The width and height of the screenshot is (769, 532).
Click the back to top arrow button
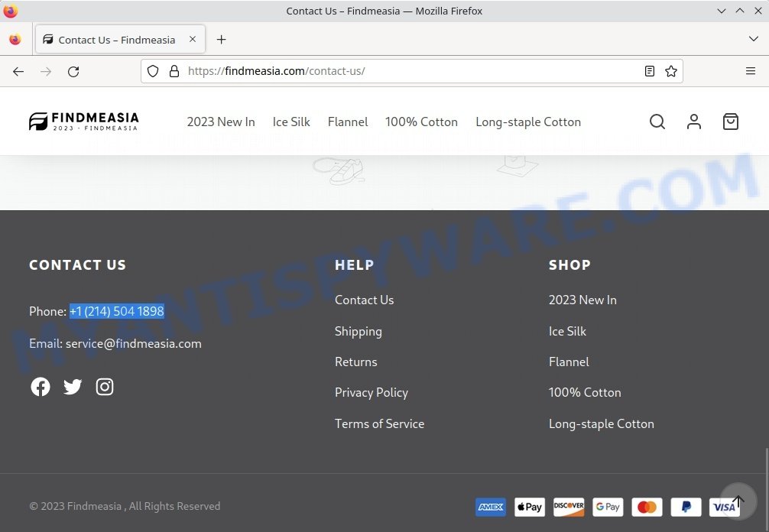(x=738, y=501)
